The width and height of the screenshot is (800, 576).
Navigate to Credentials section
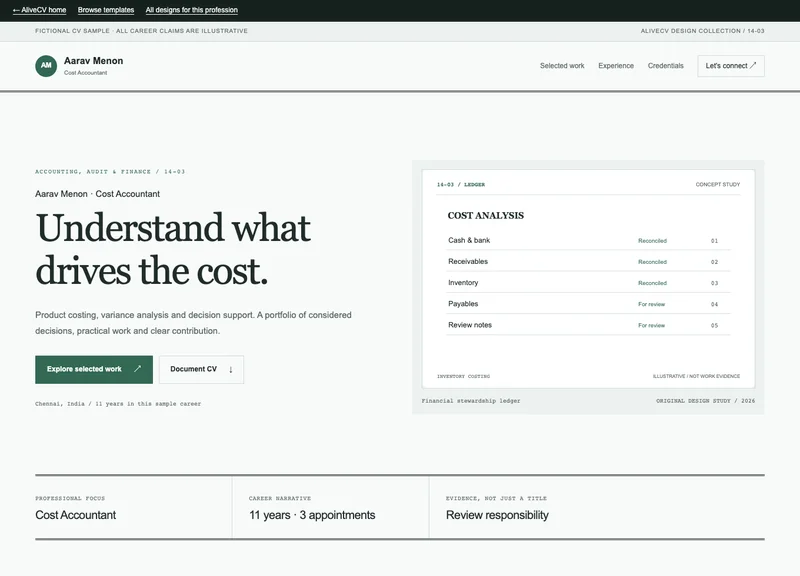665,66
